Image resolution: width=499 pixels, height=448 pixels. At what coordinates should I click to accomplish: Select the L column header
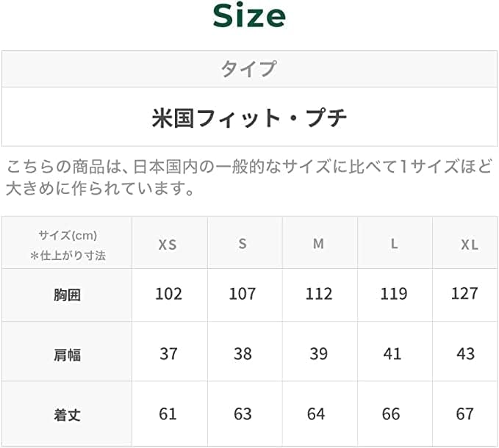click(x=394, y=244)
